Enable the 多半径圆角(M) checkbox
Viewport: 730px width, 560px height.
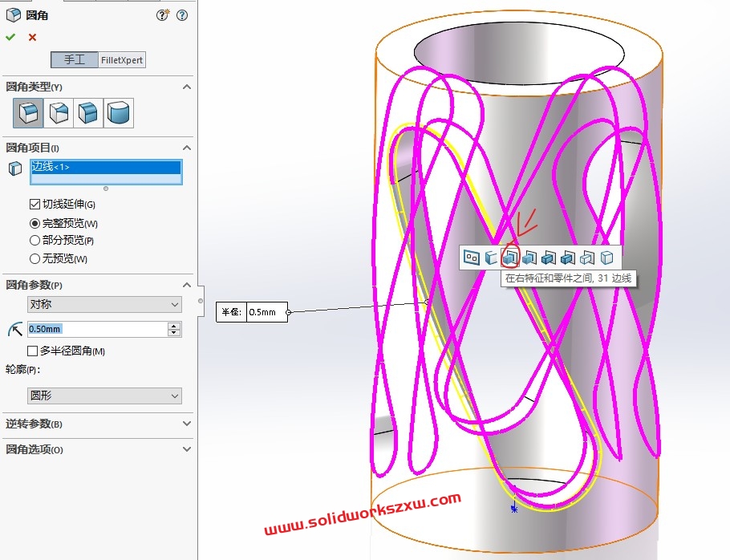coord(32,351)
